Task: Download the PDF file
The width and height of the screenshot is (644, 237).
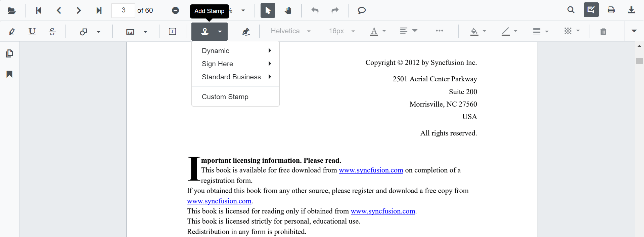Action: point(631,10)
